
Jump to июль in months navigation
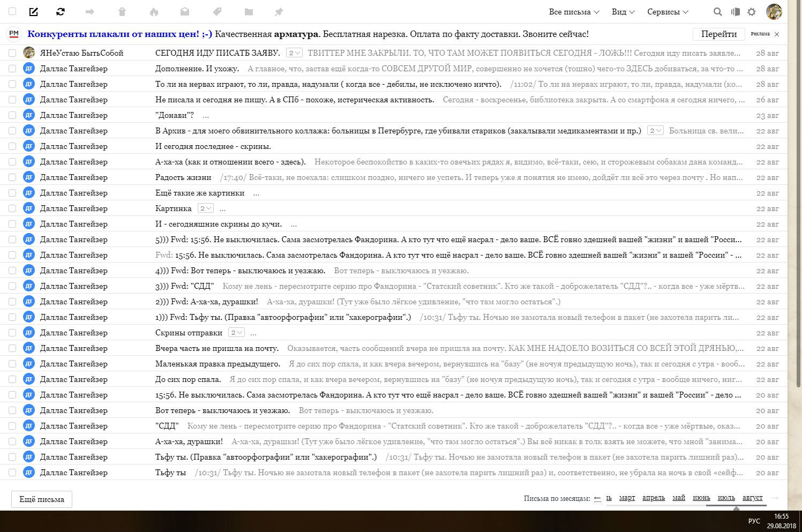click(x=726, y=498)
